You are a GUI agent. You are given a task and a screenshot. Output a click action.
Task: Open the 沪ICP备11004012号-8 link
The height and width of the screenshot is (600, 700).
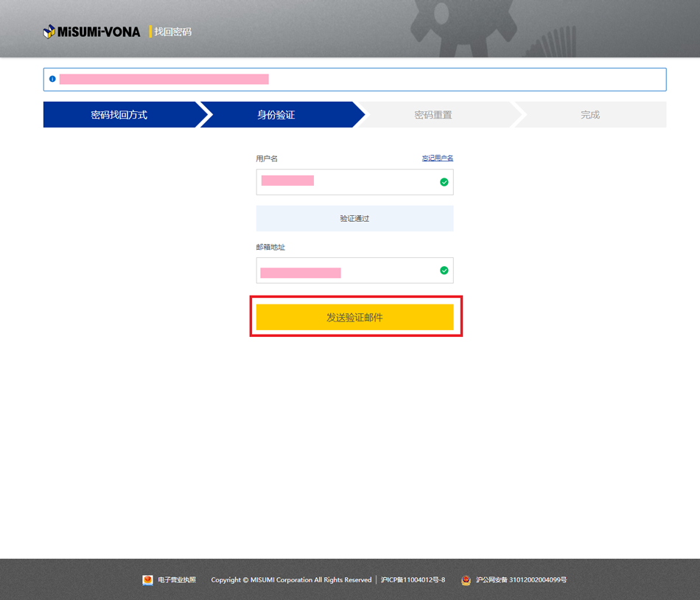[413, 580]
